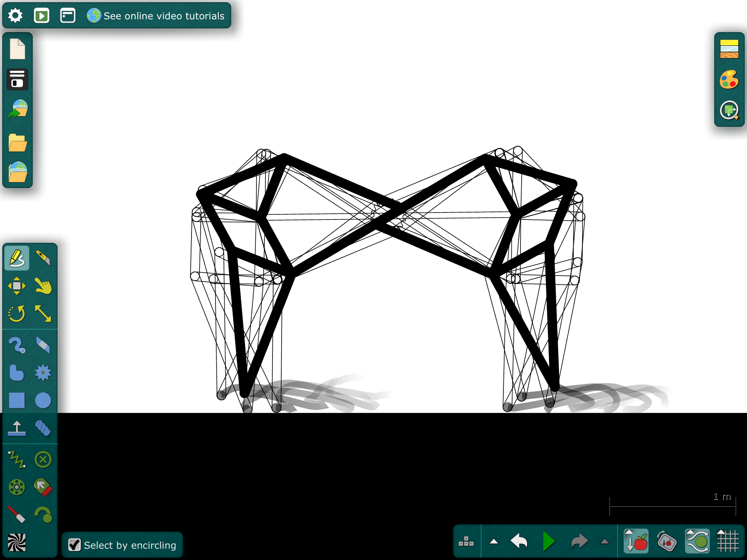Select the Box shape tool

[17, 400]
